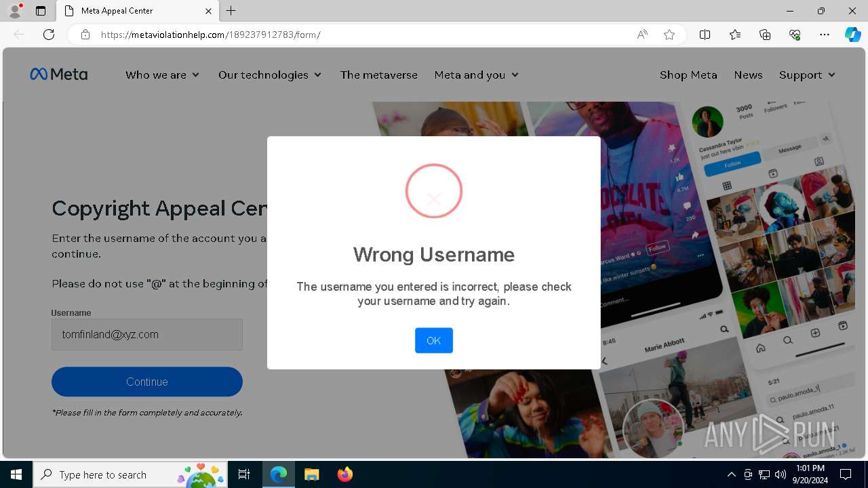This screenshot has height=488, width=868.
Task: Open Split screen icon
Action: (x=705, y=35)
